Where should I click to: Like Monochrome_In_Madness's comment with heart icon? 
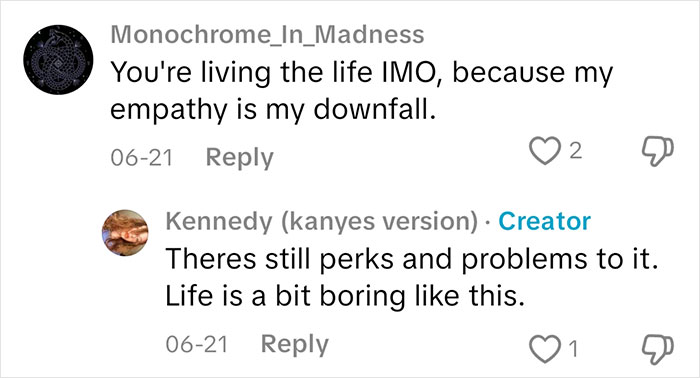[545, 151]
